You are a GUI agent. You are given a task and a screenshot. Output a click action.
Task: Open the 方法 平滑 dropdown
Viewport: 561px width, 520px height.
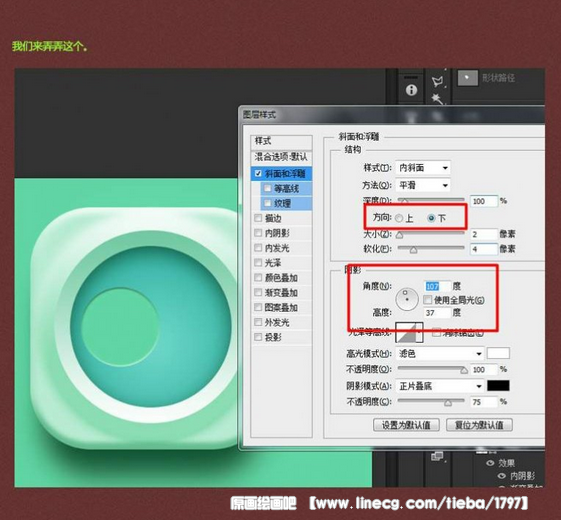pos(423,185)
